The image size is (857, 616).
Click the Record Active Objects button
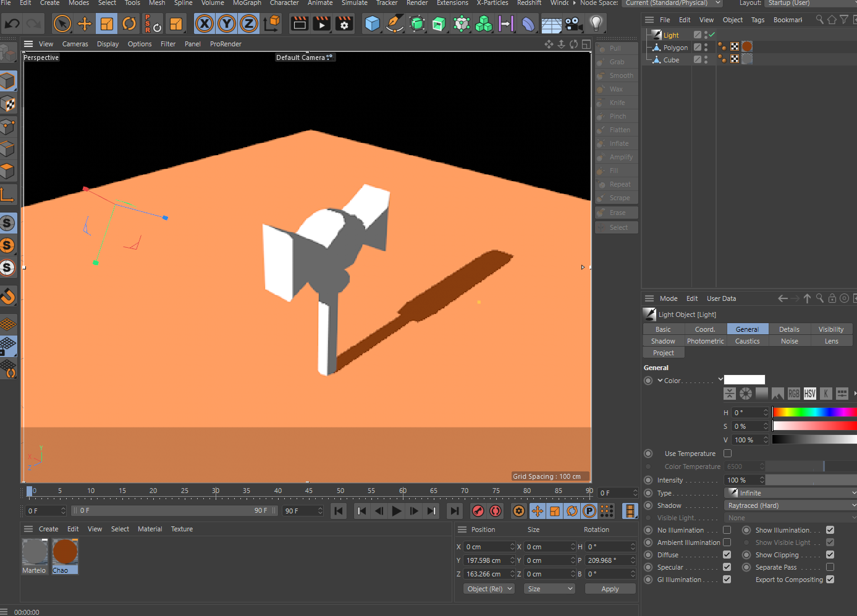[x=478, y=511]
